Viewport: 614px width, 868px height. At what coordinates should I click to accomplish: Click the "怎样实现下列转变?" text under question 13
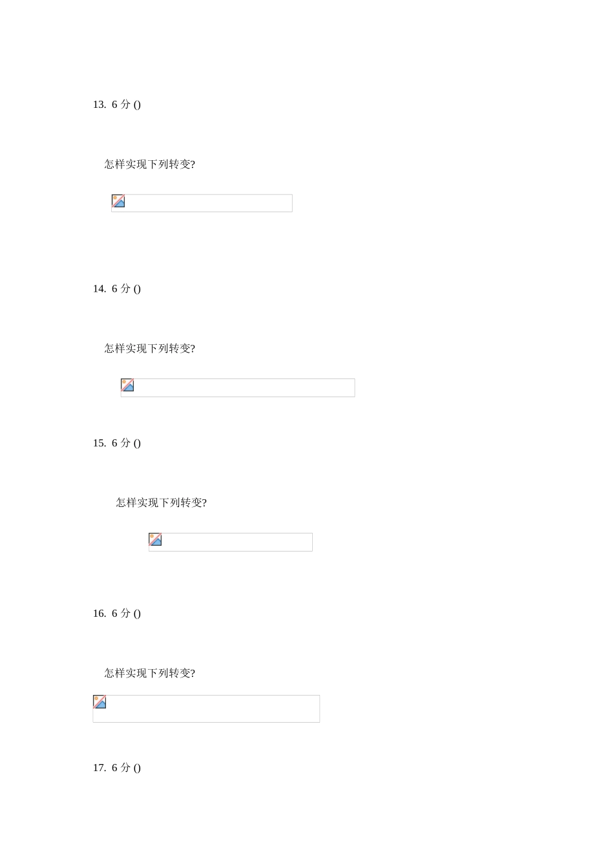pos(150,164)
